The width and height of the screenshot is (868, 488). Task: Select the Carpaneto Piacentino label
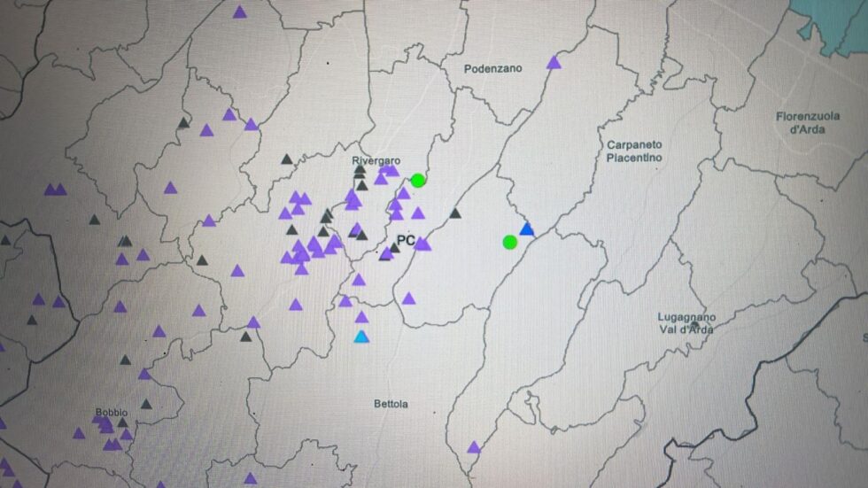634,151
